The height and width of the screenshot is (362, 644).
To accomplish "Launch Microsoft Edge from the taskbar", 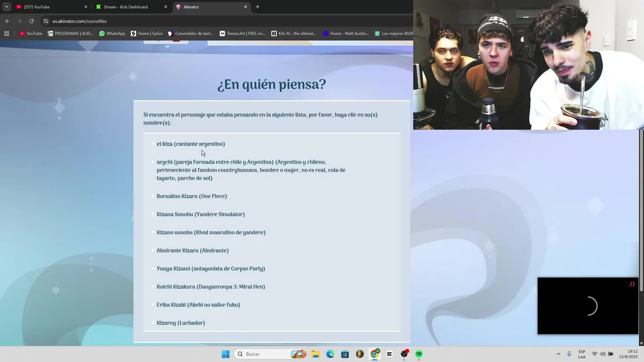I will 330,354.
